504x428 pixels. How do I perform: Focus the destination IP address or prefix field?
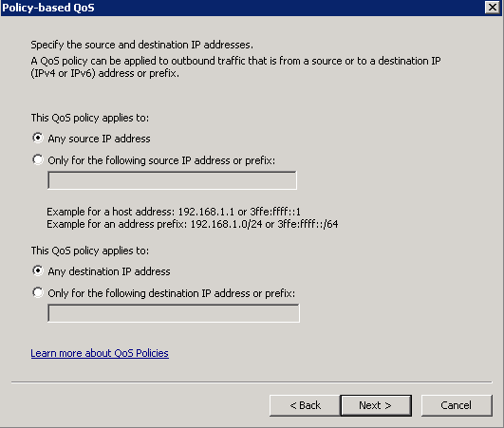[x=174, y=313]
